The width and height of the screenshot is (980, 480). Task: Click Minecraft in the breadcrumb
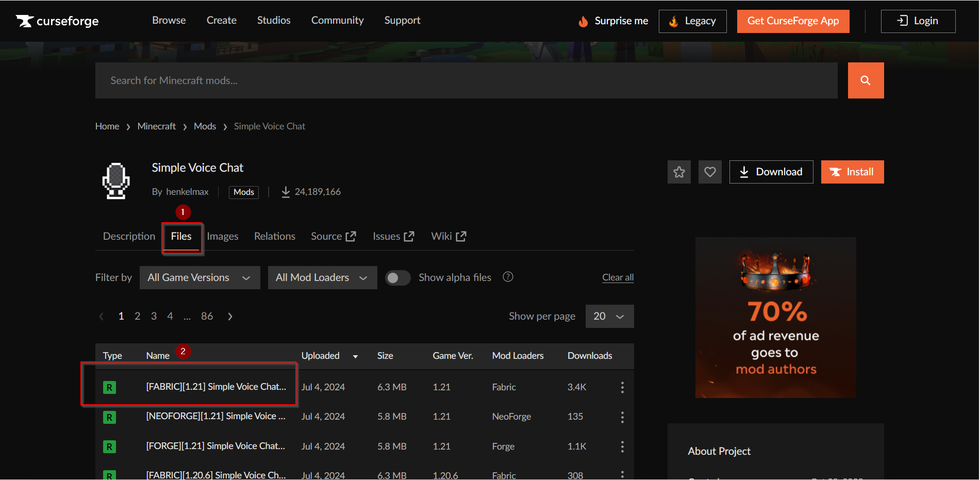click(157, 126)
